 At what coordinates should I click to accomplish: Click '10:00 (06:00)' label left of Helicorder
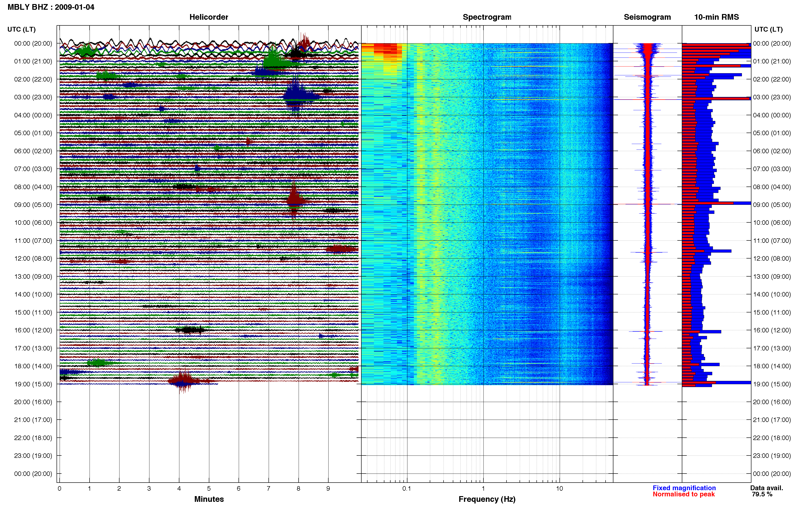(33, 222)
